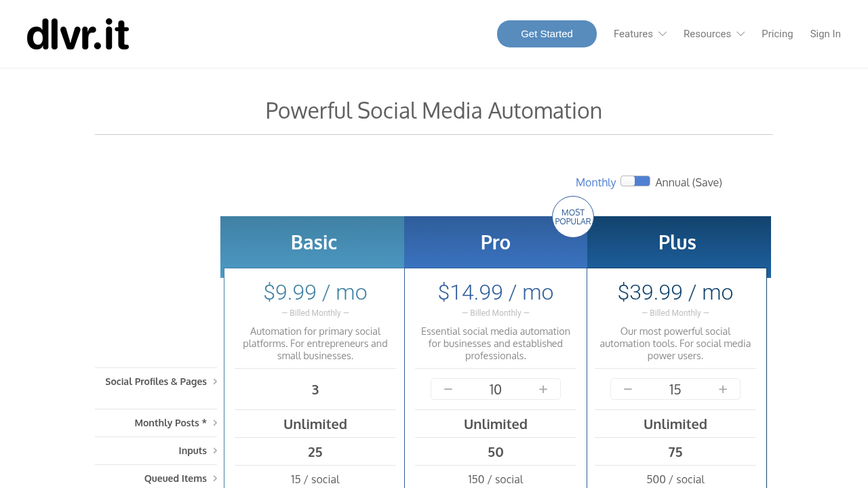Viewport: 868px width, 488px height.
Task: Decrease Plus plan social profiles count
Action: click(628, 389)
